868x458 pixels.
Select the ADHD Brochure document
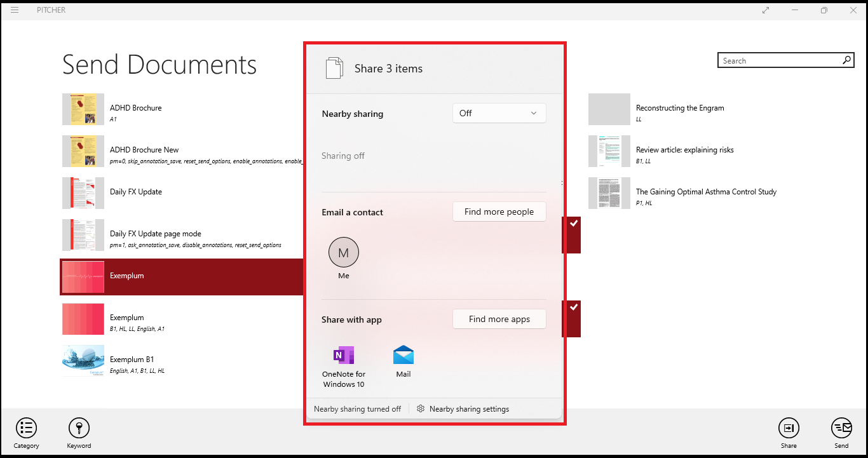coord(135,109)
